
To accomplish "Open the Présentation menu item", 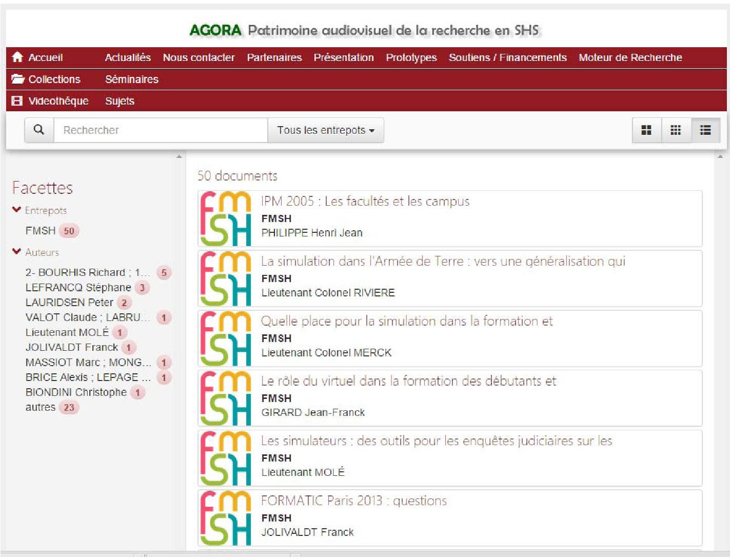I will 344,57.
